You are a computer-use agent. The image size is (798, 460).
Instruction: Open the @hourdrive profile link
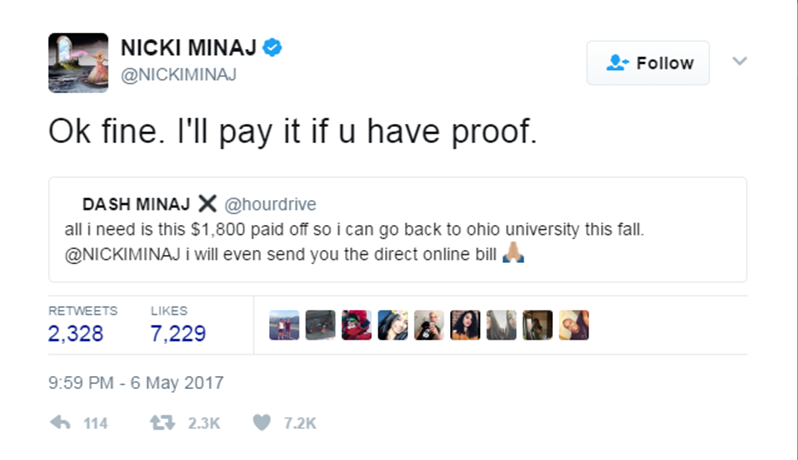270,204
